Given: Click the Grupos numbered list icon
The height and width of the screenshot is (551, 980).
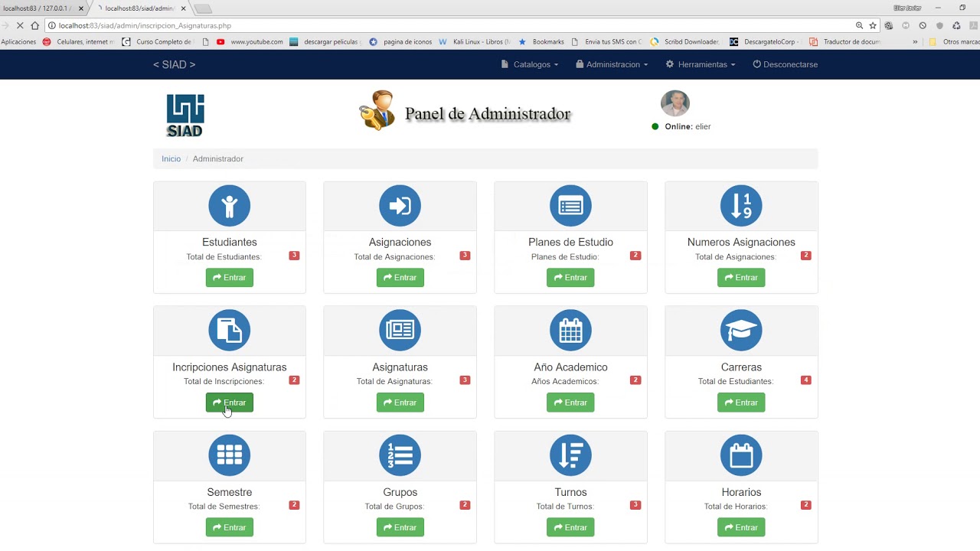Looking at the screenshot, I should pyautogui.click(x=400, y=455).
